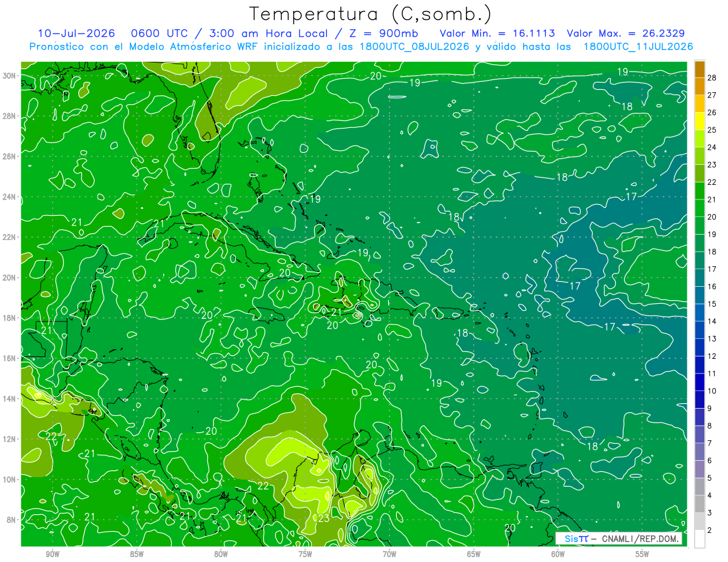
Task: Click the legend scale label 25
Action: click(x=712, y=130)
